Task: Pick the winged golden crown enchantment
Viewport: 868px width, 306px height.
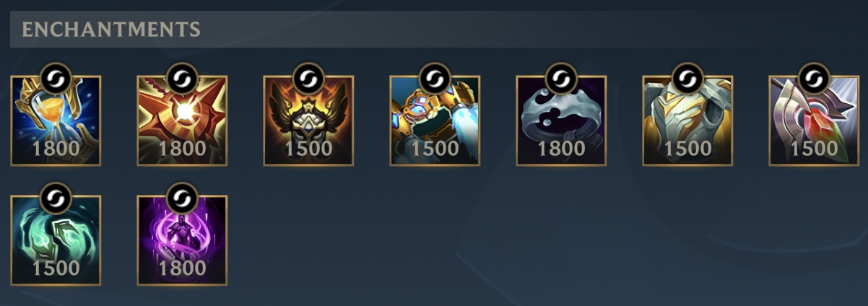Action: (x=308, y=121)
